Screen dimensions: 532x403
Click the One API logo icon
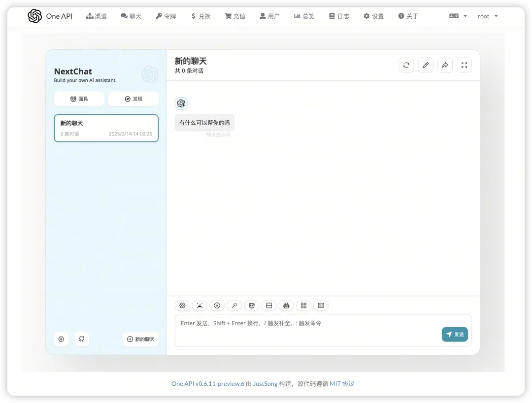coord(34,16)
